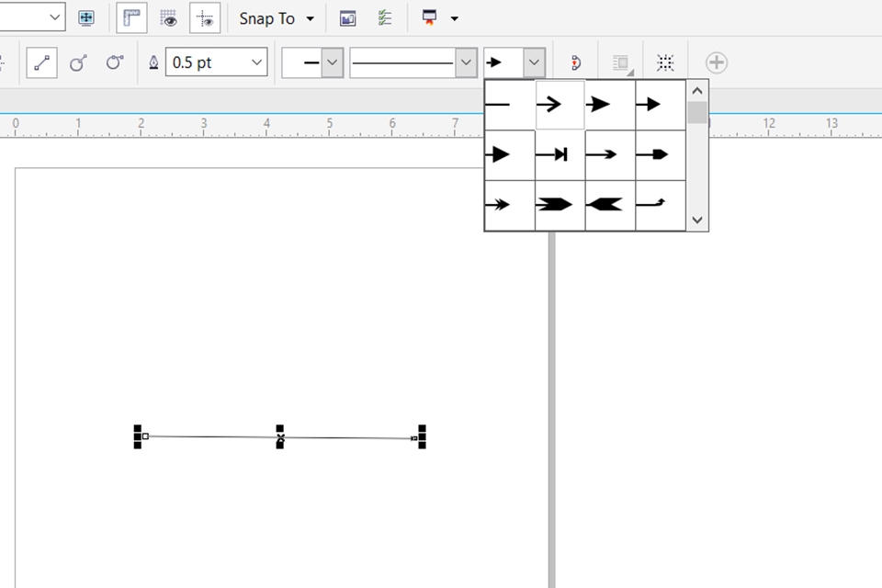Click the Quick Customize plus button
The image size is (882, 588).
point(717,62)
